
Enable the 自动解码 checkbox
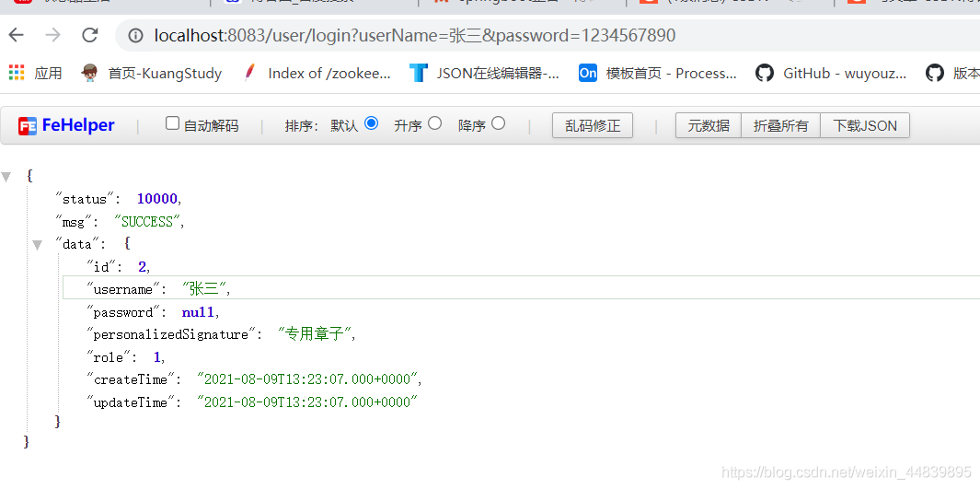[x=172, y=123]
